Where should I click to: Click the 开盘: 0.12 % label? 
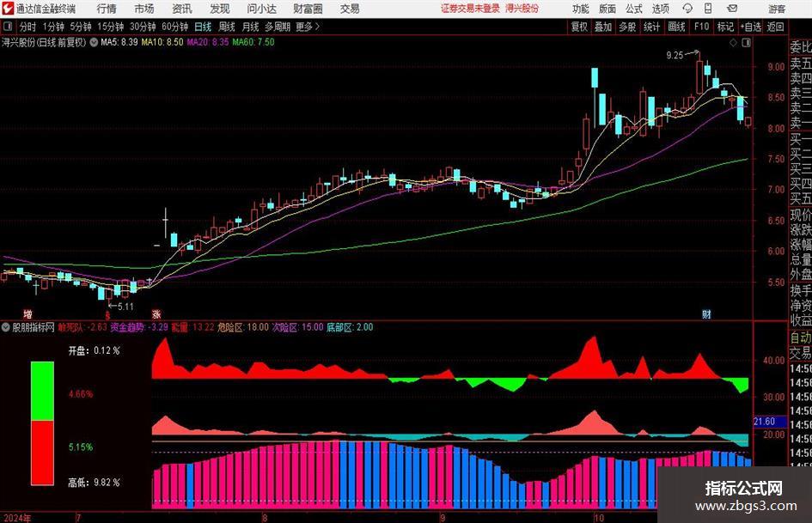(x=95, y=350)
